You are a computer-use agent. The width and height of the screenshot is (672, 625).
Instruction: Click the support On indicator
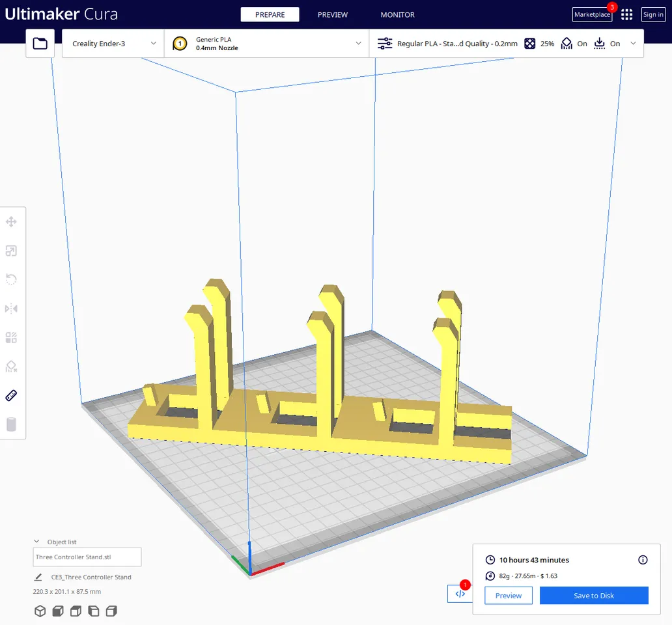[574, 44]
